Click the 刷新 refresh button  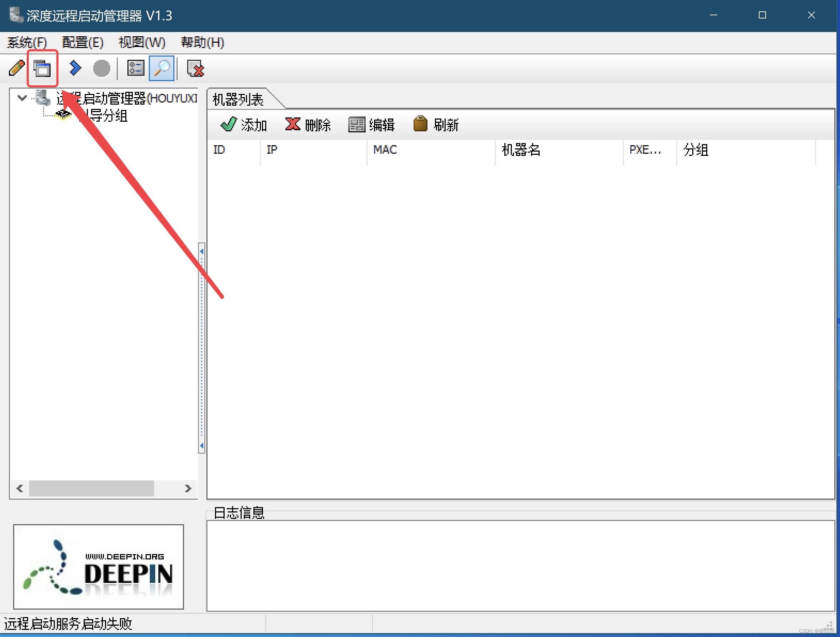coord(436,125)
